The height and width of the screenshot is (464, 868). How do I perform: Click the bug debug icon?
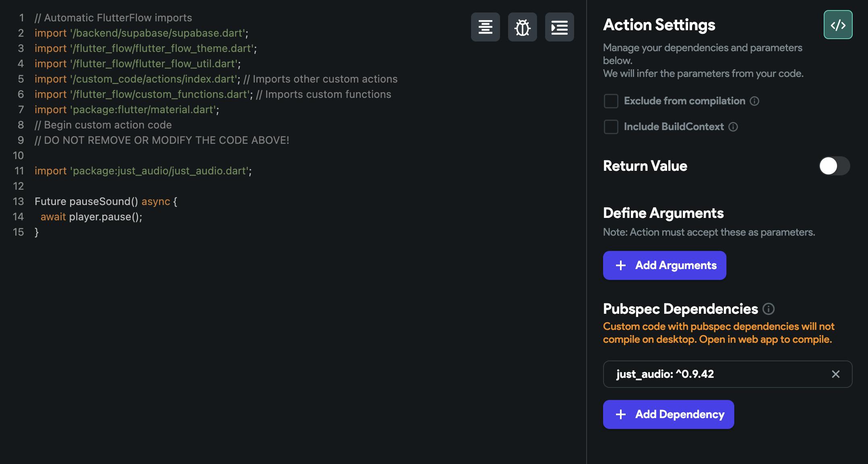tap(522, 27)
